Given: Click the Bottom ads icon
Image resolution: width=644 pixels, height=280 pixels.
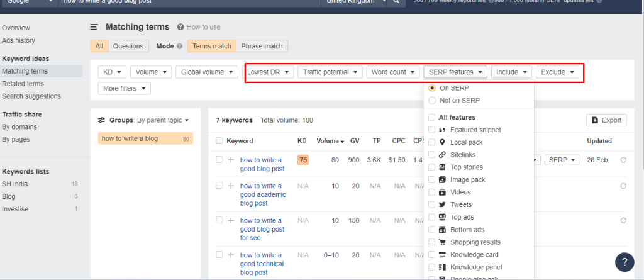Looking at the screenshot, I should pyautogui.click(x=442, y=230).
